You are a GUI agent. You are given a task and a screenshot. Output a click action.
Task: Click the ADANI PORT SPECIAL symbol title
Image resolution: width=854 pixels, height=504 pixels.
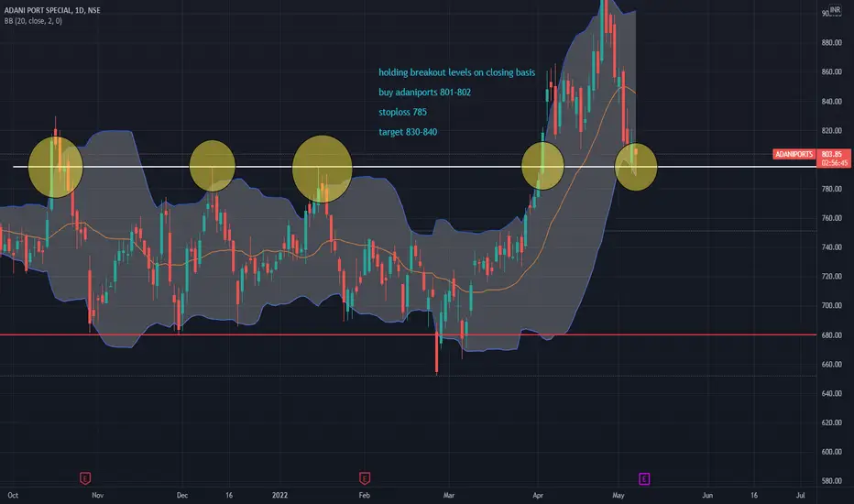pos(52,10)
